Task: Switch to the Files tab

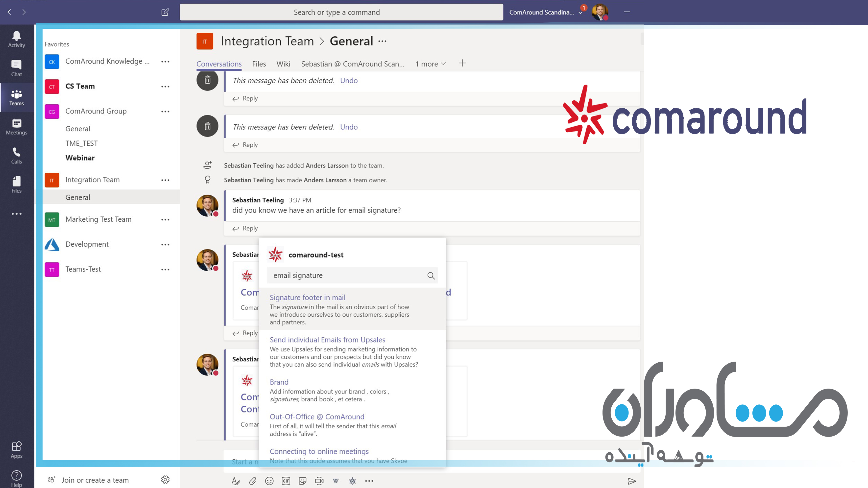Action: [259, 64]
